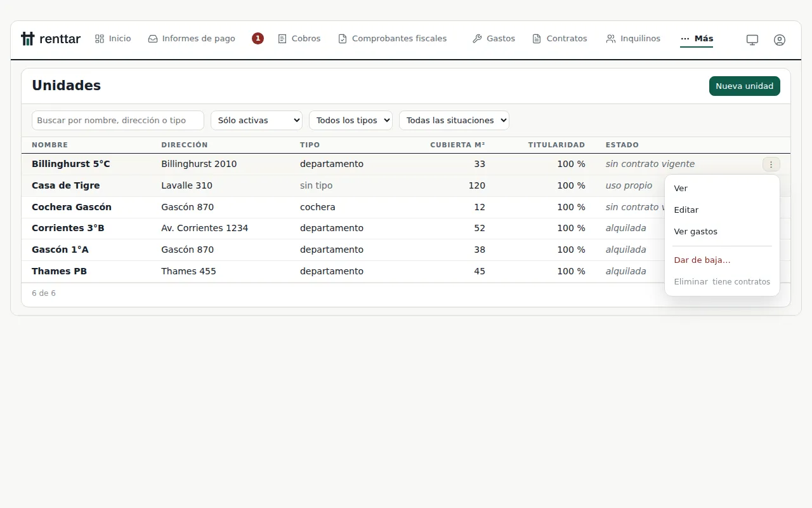Sort by the Nombre column header

pos(50,145)
